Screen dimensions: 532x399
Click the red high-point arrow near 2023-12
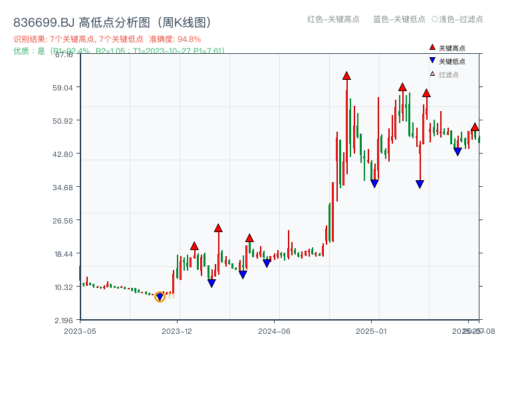pyautogui.click(x=194, y=245)
